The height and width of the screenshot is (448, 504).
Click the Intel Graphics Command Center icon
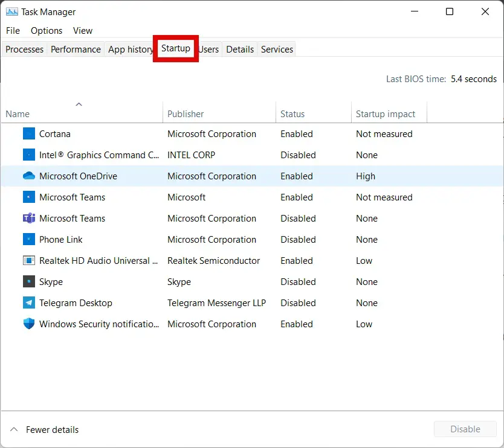[29, 155]
